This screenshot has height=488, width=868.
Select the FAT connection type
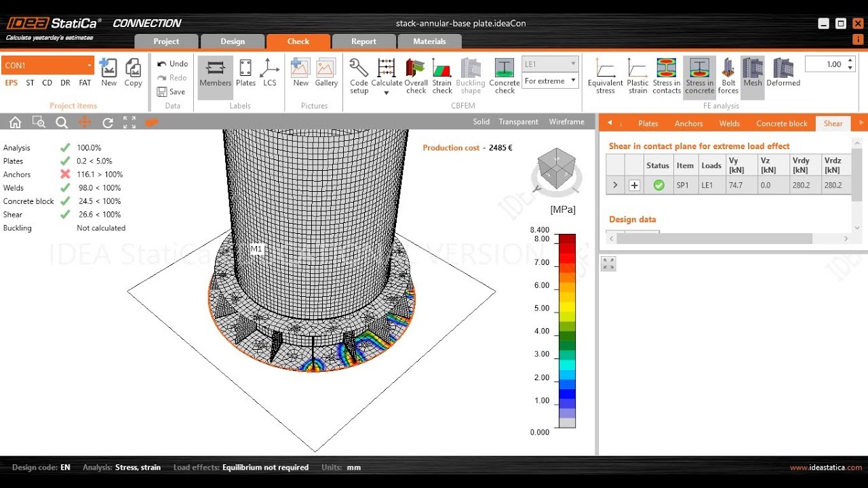(x=85, y=83)
